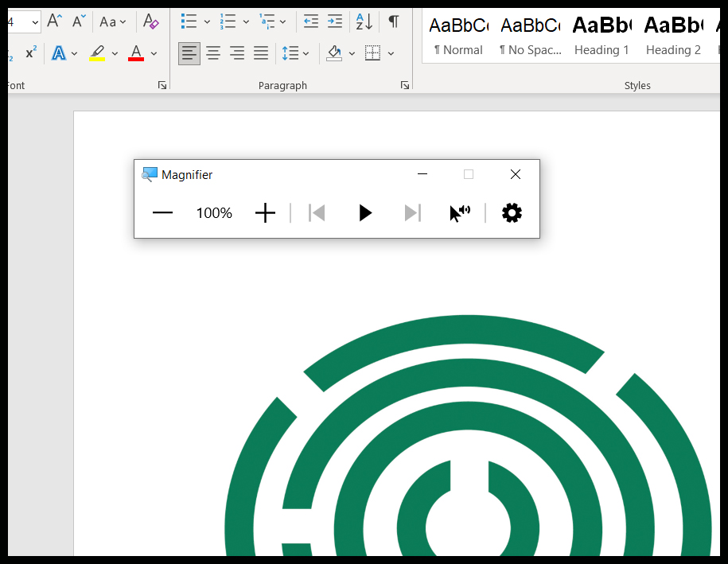
Task: Apply the No Spacing style
Action: [x=530, y=37]
